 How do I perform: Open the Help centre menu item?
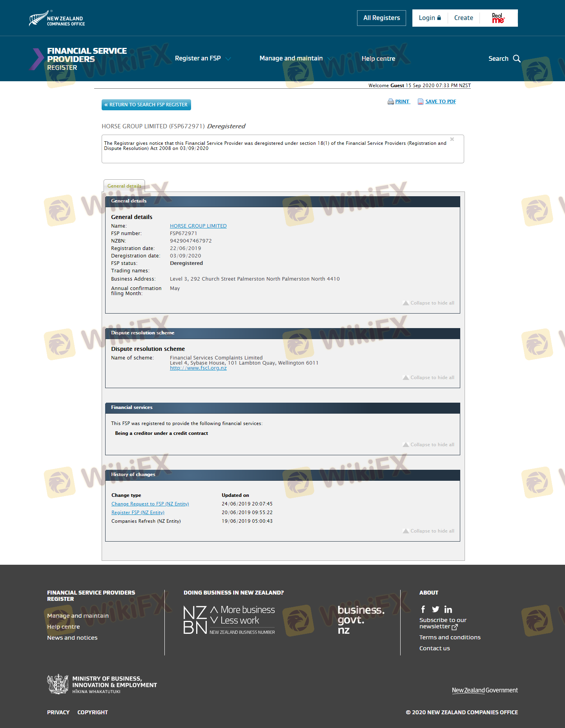click(x=378, y=58)
